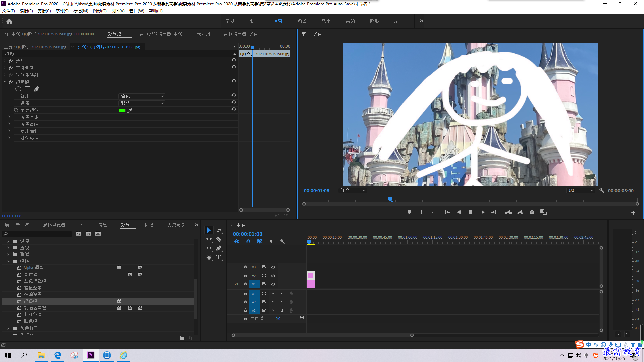The width and height of the screenshot is (644, 362).
Task: Open the 文件(F) menu
Action: (x=9, y=11)
